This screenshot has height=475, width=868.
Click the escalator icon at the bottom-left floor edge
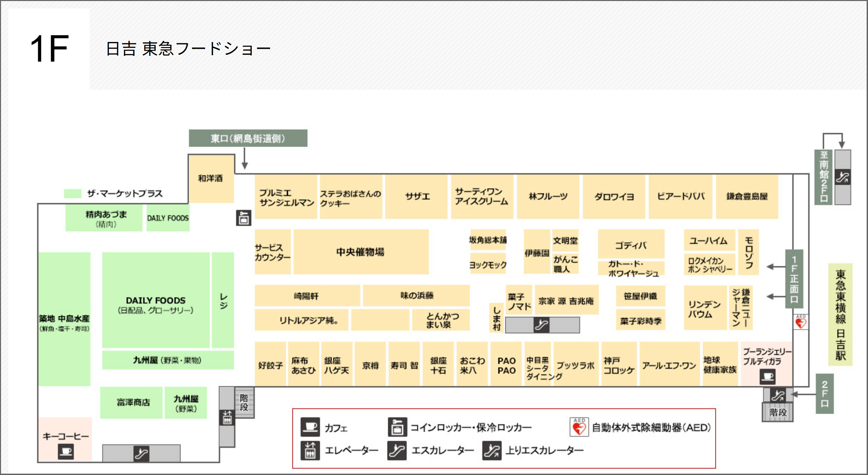click(x=141, y=454)
